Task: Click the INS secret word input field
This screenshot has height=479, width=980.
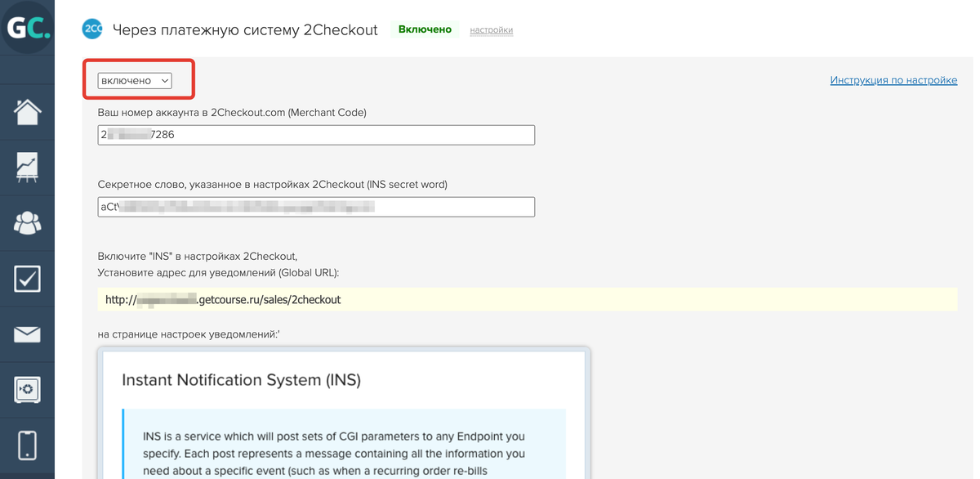Action: point(316,207)
